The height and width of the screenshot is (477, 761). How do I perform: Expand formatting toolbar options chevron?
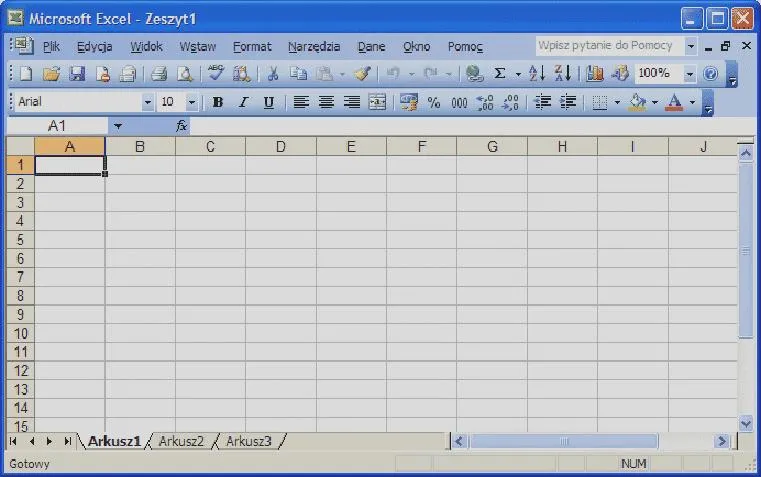pos(708,103)
